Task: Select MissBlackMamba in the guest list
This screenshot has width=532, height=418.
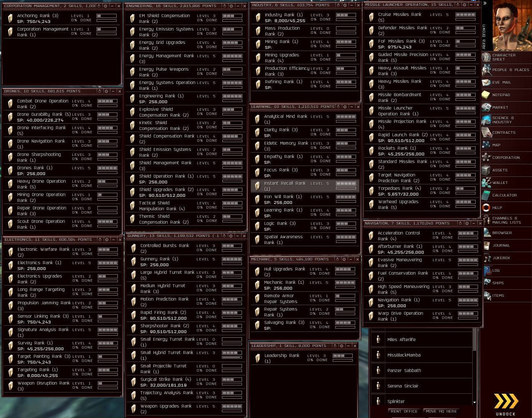Action: [422, 355]
